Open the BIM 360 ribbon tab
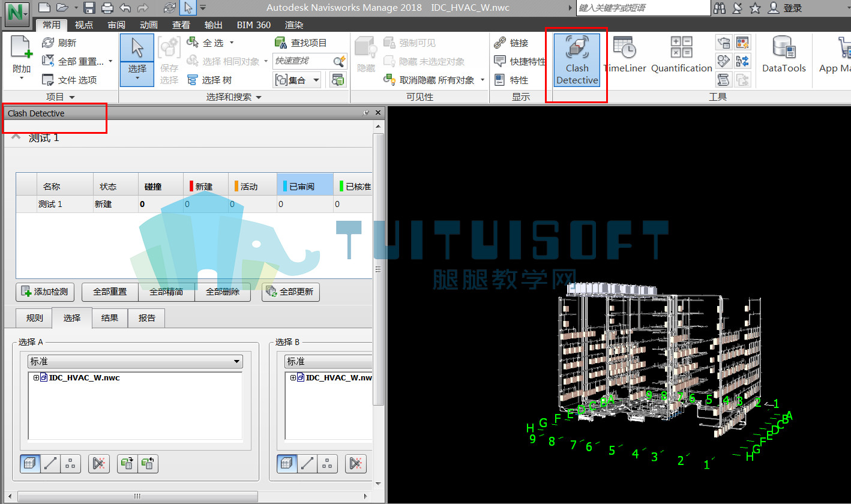The height and width of the screenshot is (504, 851). [x=253, y=25]
